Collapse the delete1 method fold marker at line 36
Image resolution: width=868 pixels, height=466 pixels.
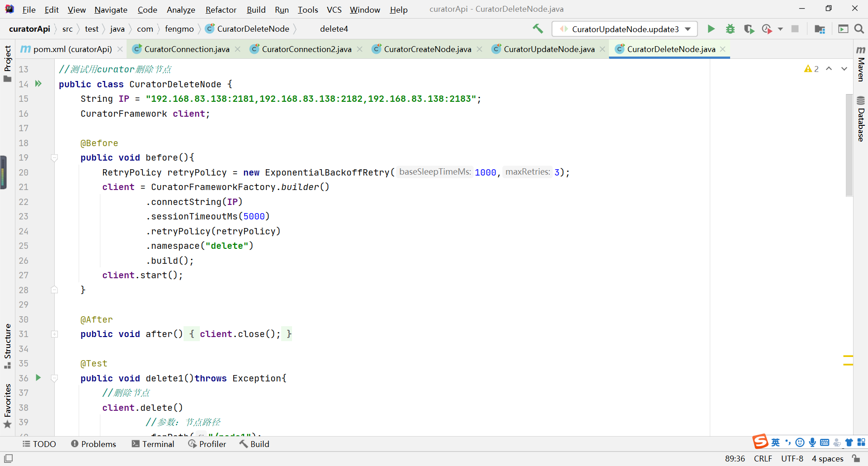[x=54, y=378]
